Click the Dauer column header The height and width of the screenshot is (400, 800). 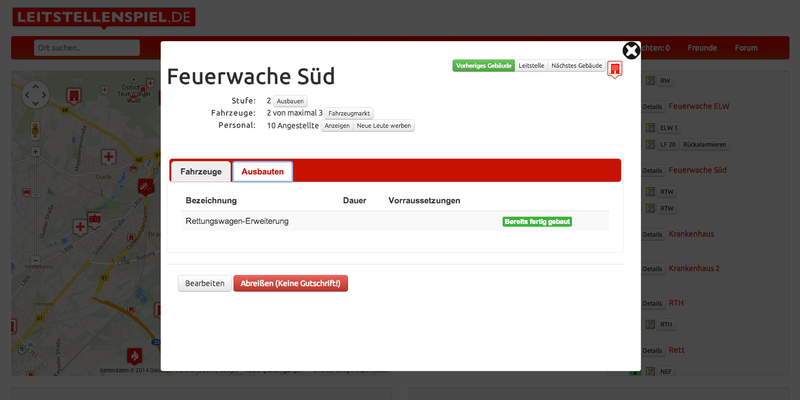[x=355, y=201]
